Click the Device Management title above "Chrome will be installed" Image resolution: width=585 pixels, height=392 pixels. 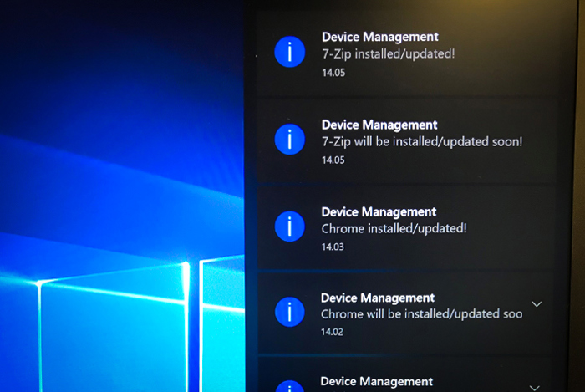(378, 298)
